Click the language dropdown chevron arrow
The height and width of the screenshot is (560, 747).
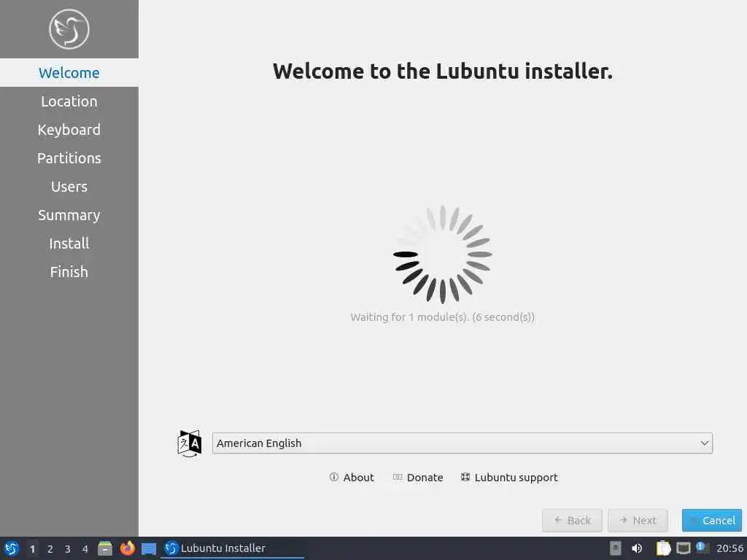coord(704,443)
